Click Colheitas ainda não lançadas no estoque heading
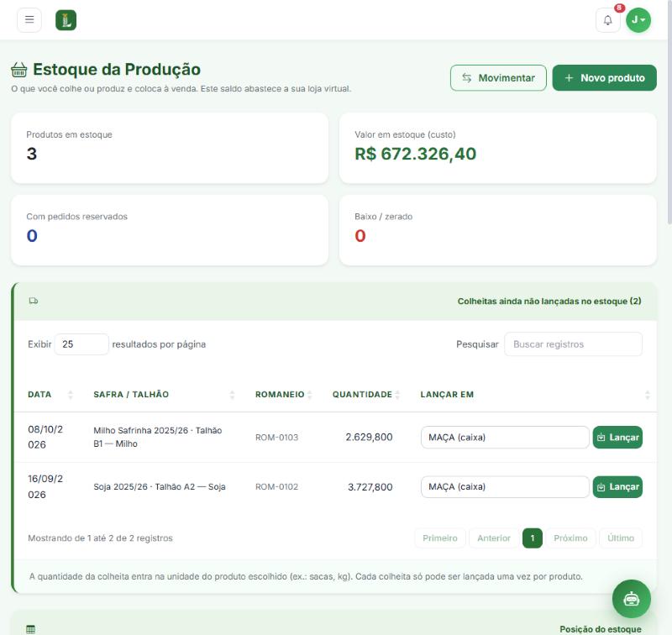Viewport: 672px width, 635px height. pos(549,302)
